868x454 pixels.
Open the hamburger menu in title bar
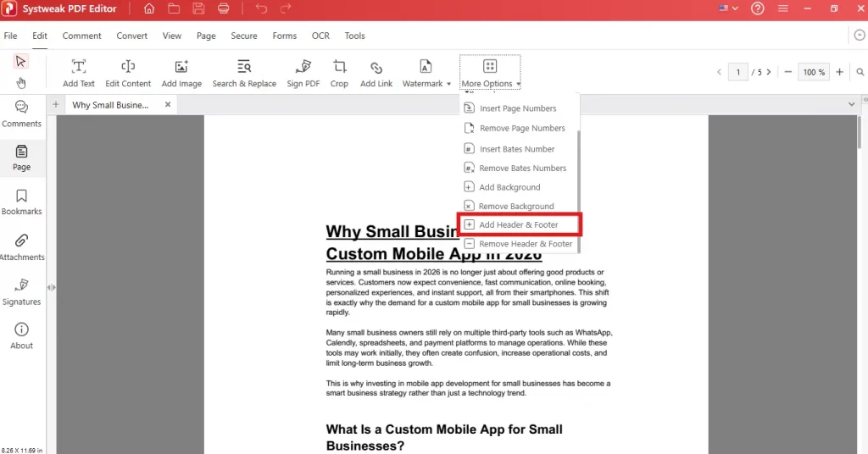click(782, 8)
